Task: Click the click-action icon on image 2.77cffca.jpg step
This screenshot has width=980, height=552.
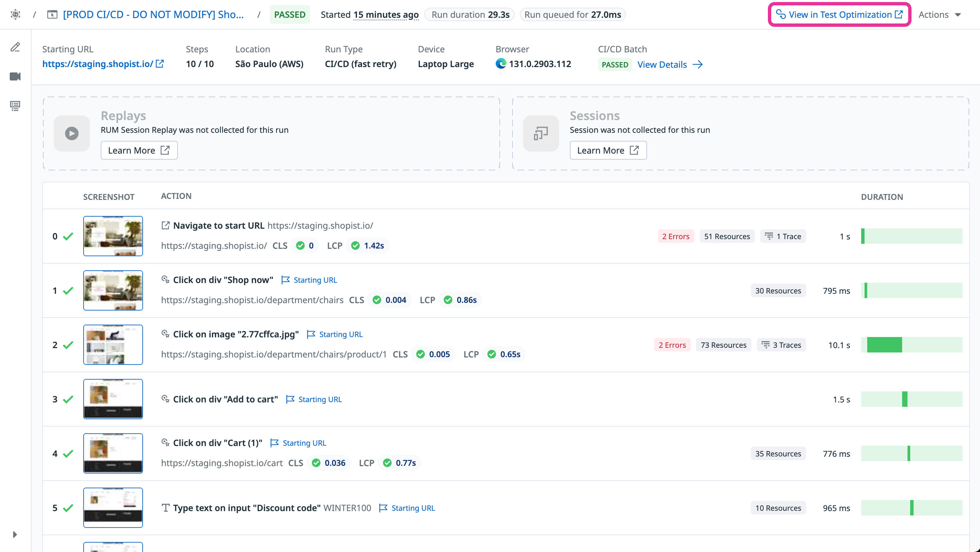Action: point(165,334)
